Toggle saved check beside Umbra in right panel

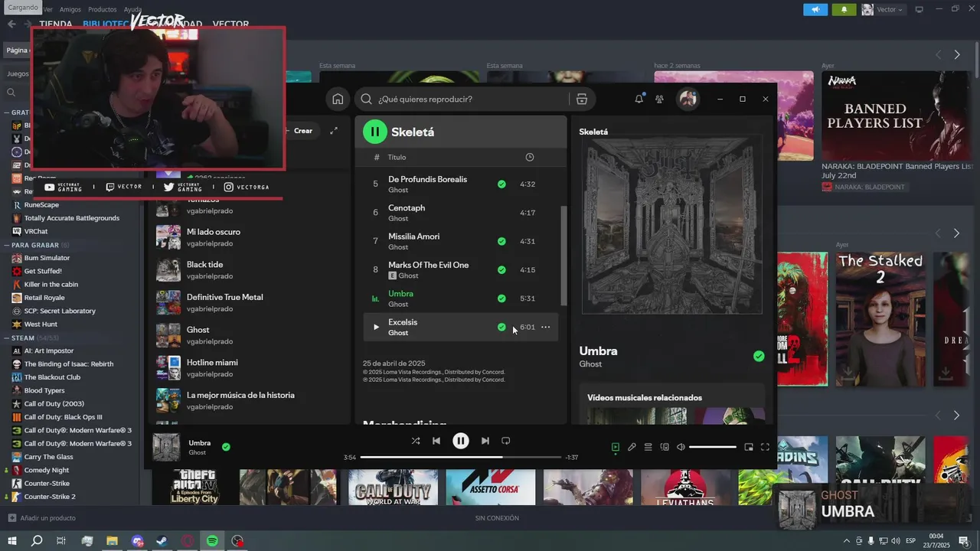759,356
